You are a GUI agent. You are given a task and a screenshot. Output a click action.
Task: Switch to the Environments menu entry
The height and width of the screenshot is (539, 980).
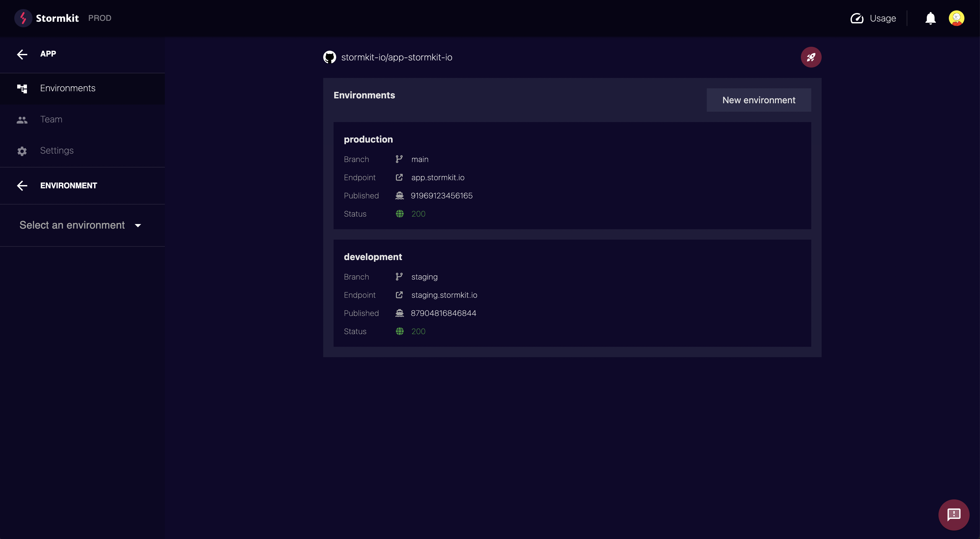pos(68,88)
